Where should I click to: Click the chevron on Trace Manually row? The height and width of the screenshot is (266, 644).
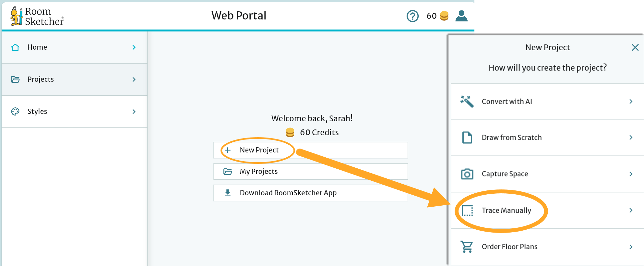(x=631, y=211)
